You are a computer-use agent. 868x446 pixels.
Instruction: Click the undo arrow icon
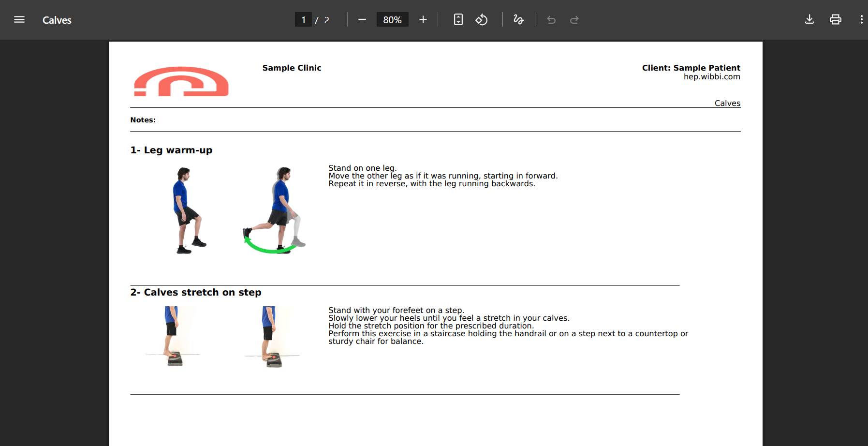point(551,20)
